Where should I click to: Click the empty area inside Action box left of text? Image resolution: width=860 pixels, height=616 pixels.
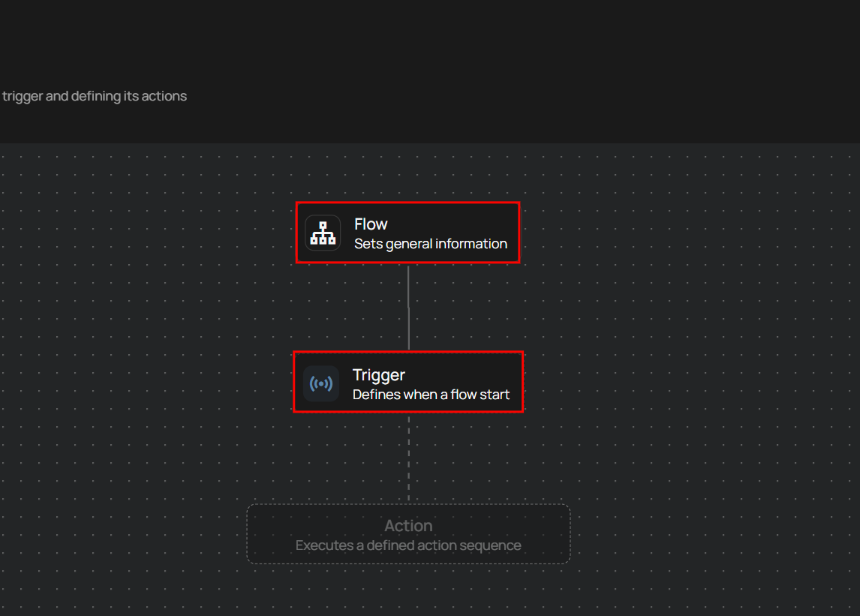(x=270, y=534)
